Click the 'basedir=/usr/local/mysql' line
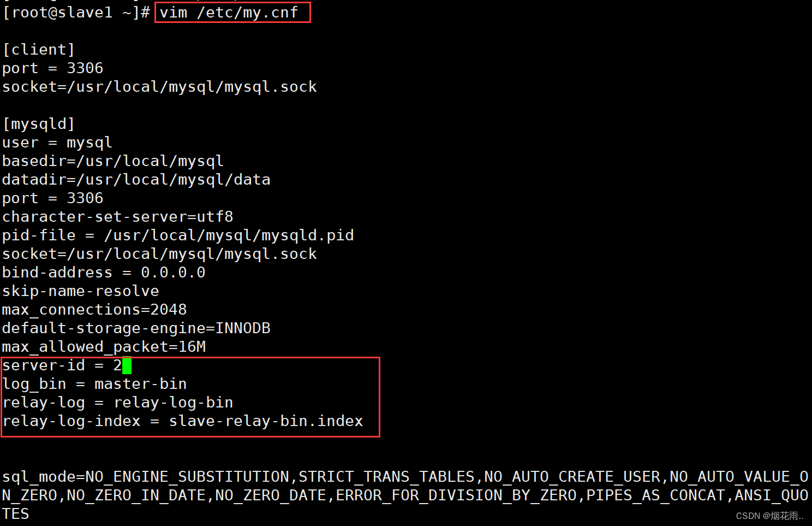The image size is (812, 526). point(113,161)
